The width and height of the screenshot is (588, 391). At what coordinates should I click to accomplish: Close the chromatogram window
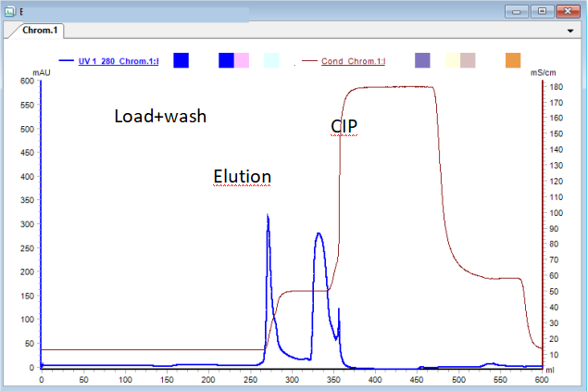pyautogui.click(x=568, y=10)
